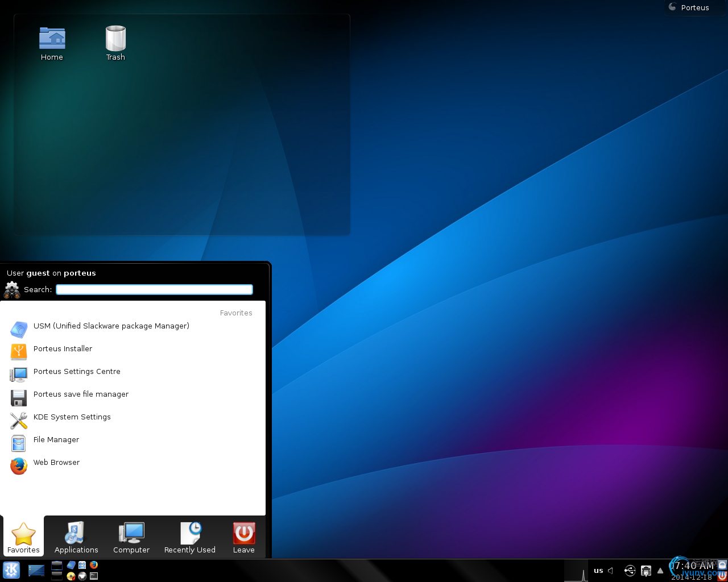Screen dimensions: 728x582
Task: Open KDE System Settings
Action: pos(72,417)
